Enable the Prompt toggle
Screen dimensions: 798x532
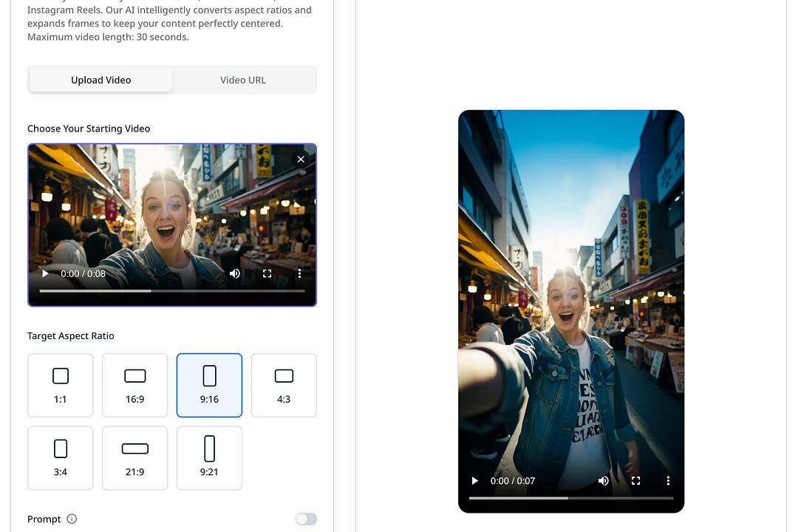coord(306,519)
